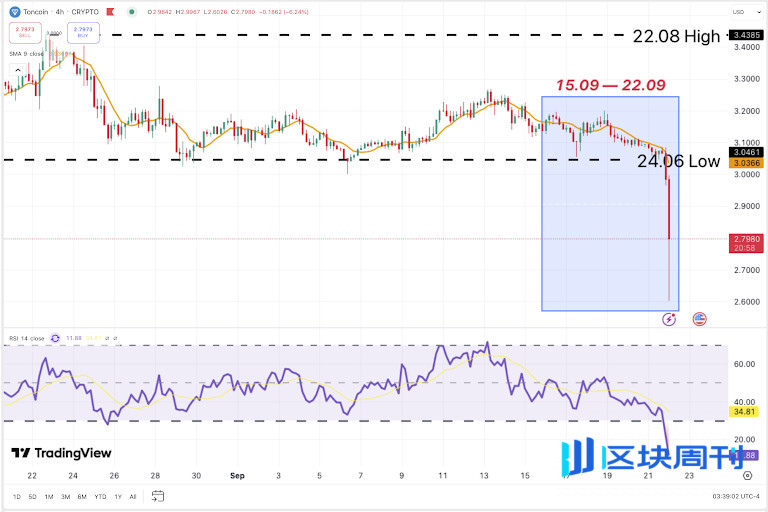The width and height of the screenshot is (768, 512).
Task: Click the -0.1862 (-6.24%) change value
Action: click(x=286, y=12)
